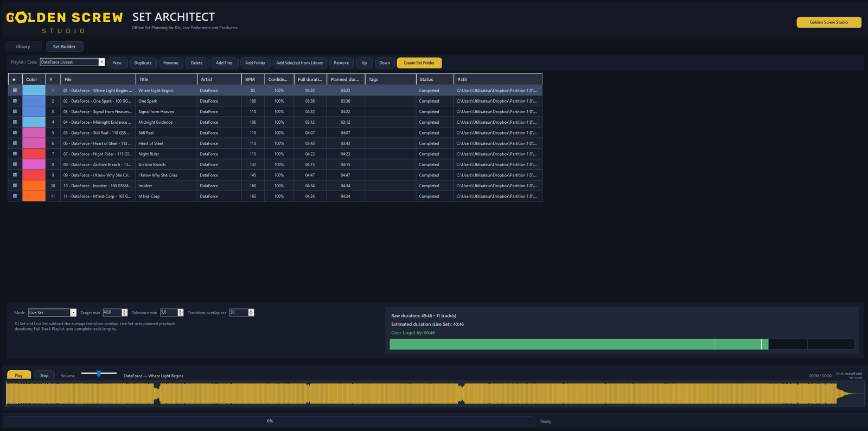Toggle star checkbox for Midnight Evidence
The width and height of the screenshot is (868, 431).
15,122
